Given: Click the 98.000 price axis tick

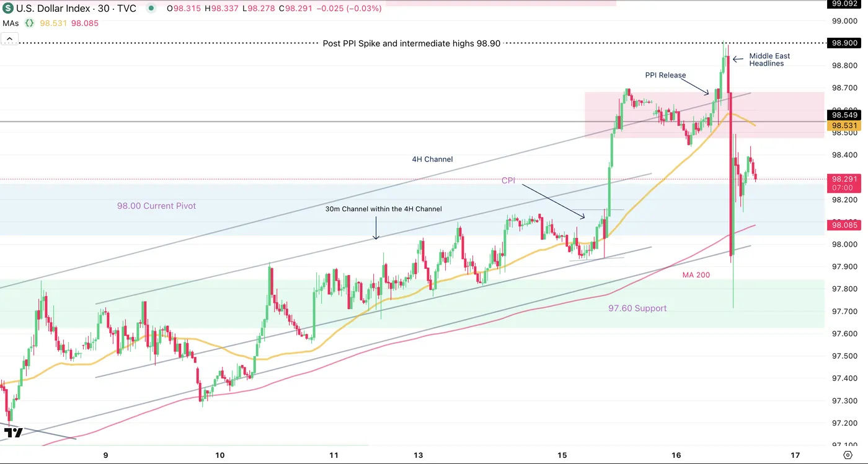Looking at the screenshot, I should click(x=844, y=244).
